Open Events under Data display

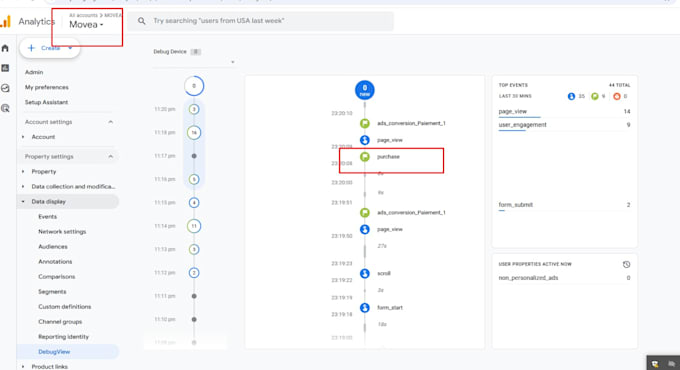(x=47, y=216)
